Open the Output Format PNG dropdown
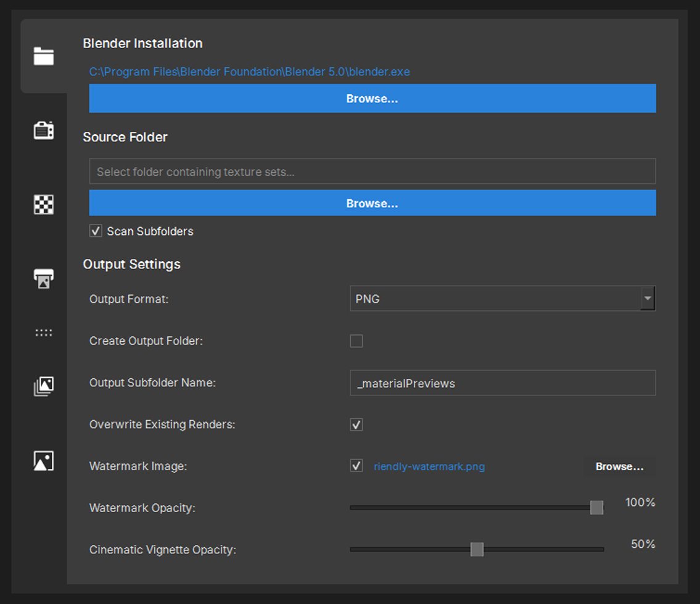Screen dimensions: 700x604 click(x=503, y=299)
